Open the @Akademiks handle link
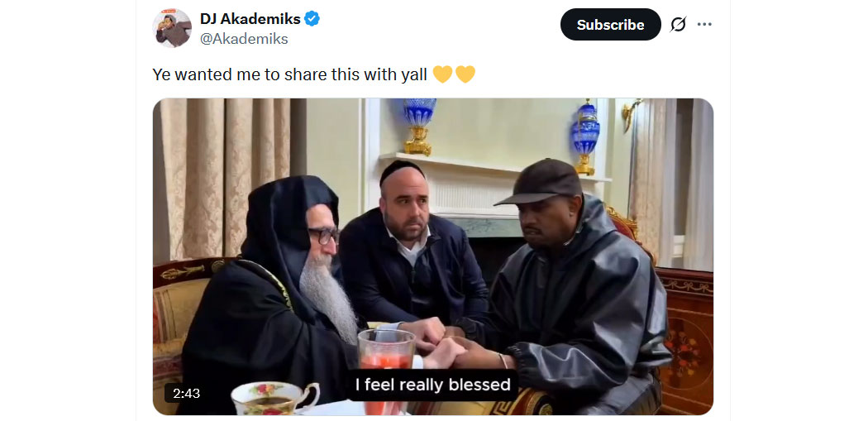 click(244, 39)
